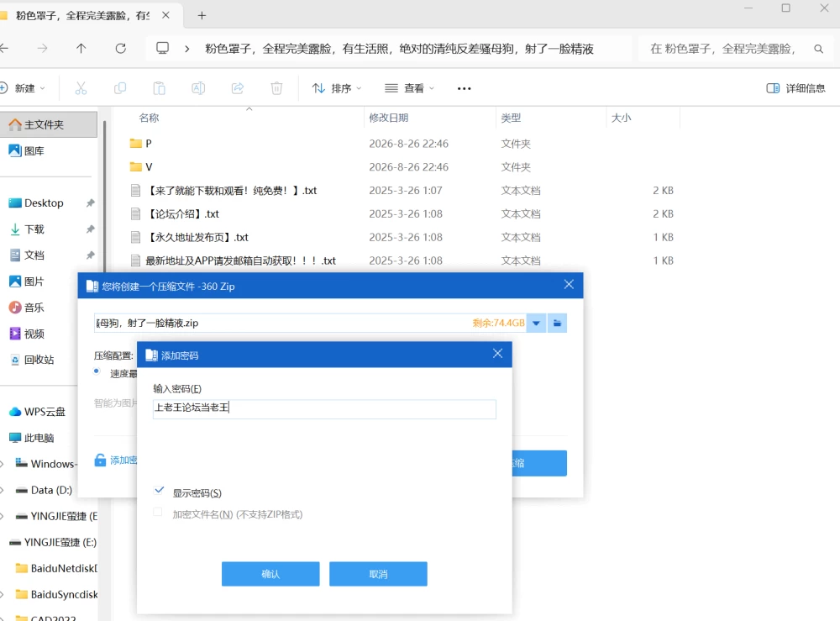Click the Delete trash icon
This screenshot has width=840, height=621.
[x=276, y=88]
